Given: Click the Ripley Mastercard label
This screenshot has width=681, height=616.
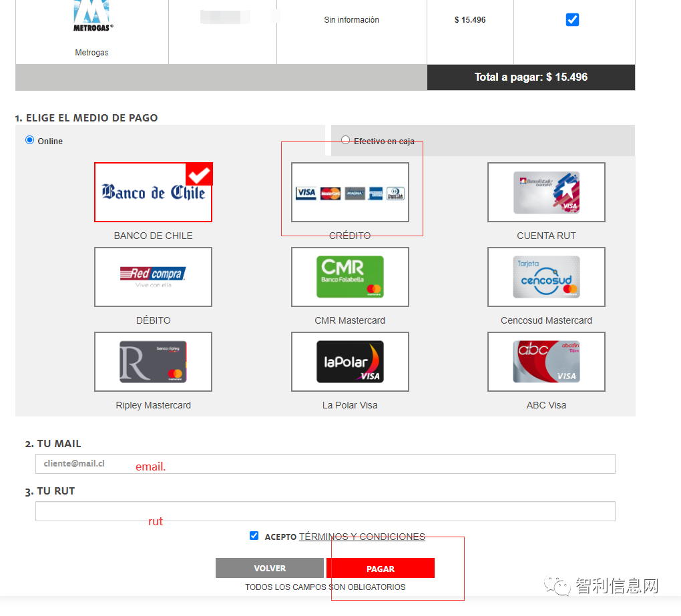Looking at the screenshot, I should pos(154,405).
